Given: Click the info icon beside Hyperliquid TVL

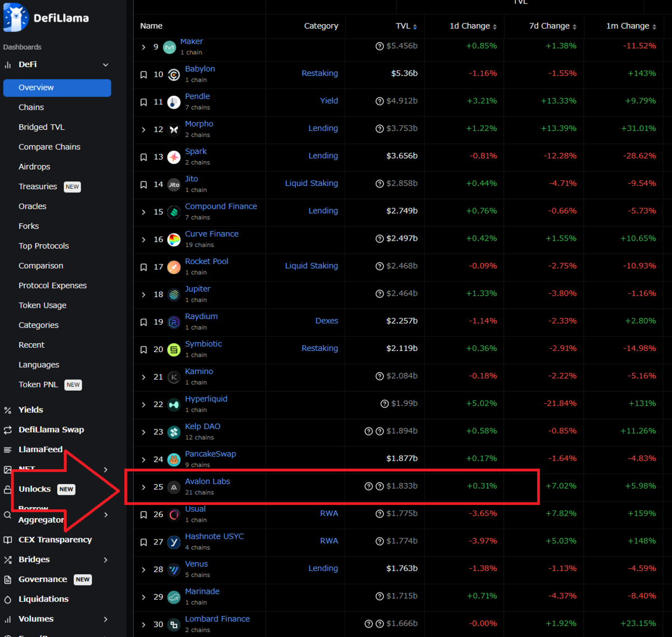Looking at the screenshot, I should coord(385,404).
